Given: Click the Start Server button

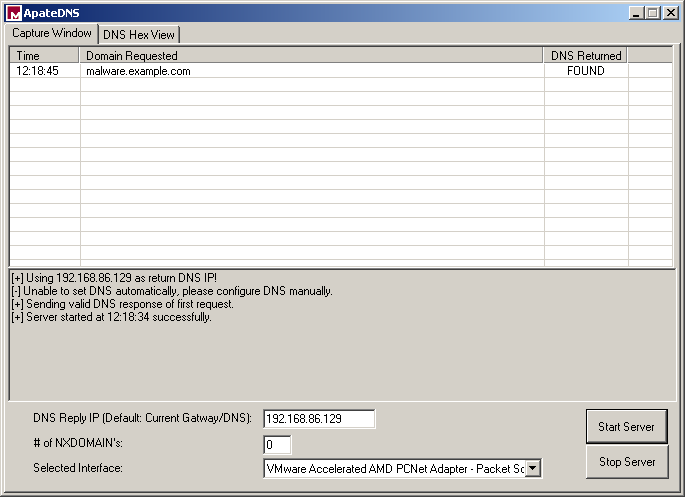Looking at the screenshot, I should pyautogui.click(x=626, y=427).
